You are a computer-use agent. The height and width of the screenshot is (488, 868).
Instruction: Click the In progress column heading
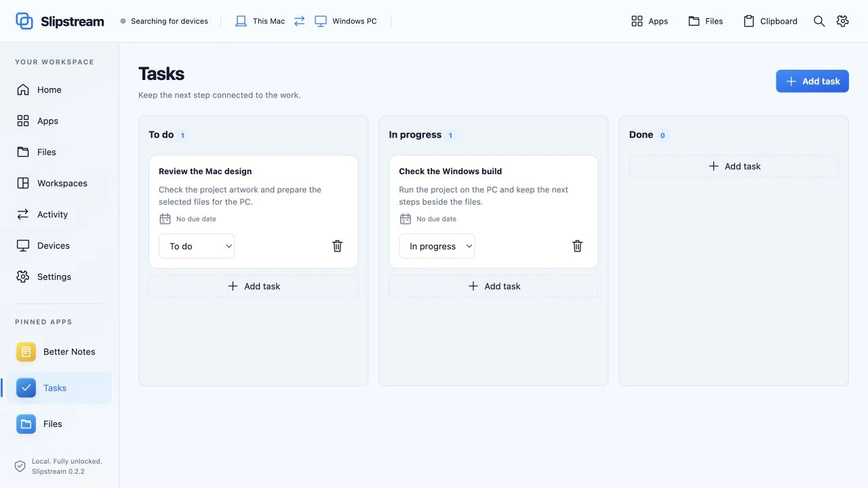(x=415, y=135)
